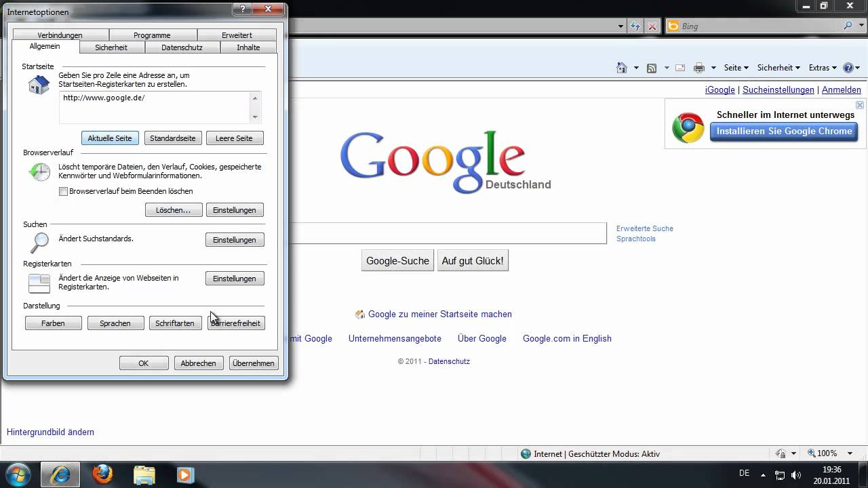Click the Leere Seite button
Image resolution: width=868 pixels, height=488 pixels.
[234, 138]
